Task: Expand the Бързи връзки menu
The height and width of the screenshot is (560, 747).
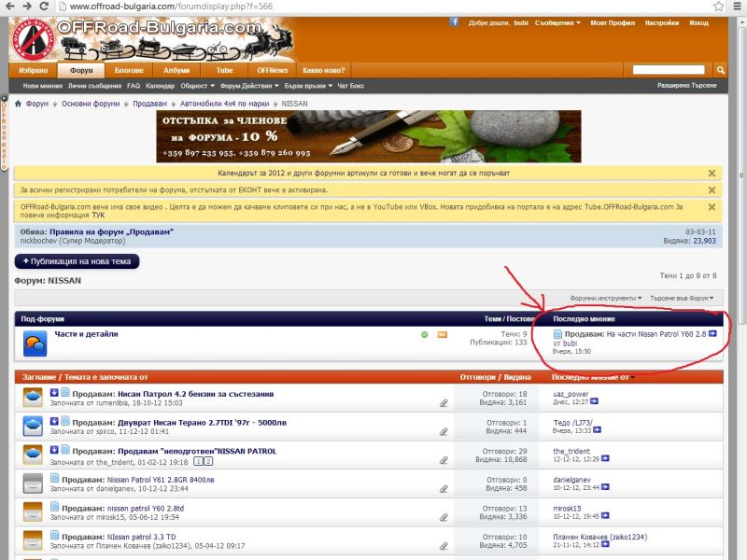Action: pos(309,86)
